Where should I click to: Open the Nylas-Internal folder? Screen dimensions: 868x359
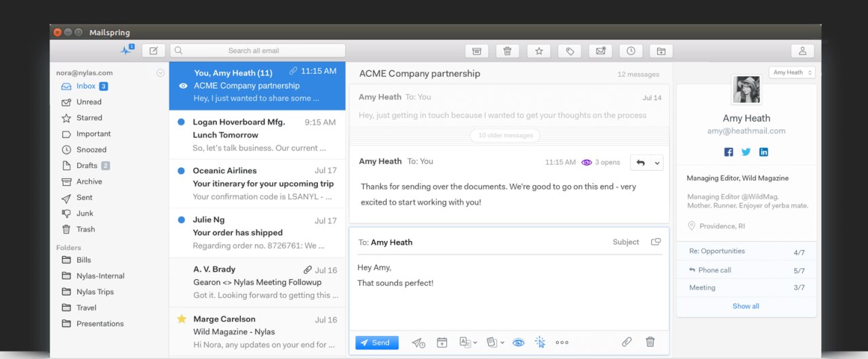[100, 276]
